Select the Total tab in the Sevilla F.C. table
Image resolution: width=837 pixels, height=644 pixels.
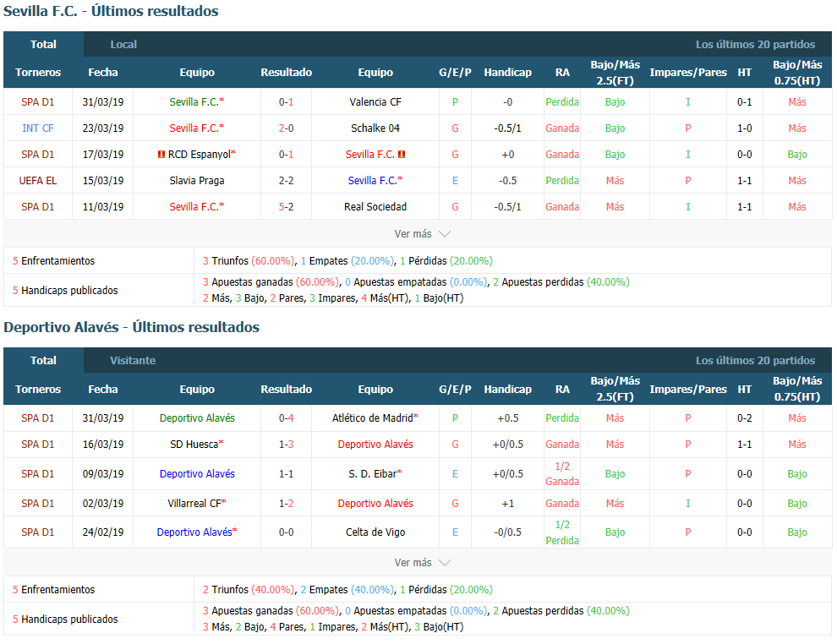click(43, 44)
